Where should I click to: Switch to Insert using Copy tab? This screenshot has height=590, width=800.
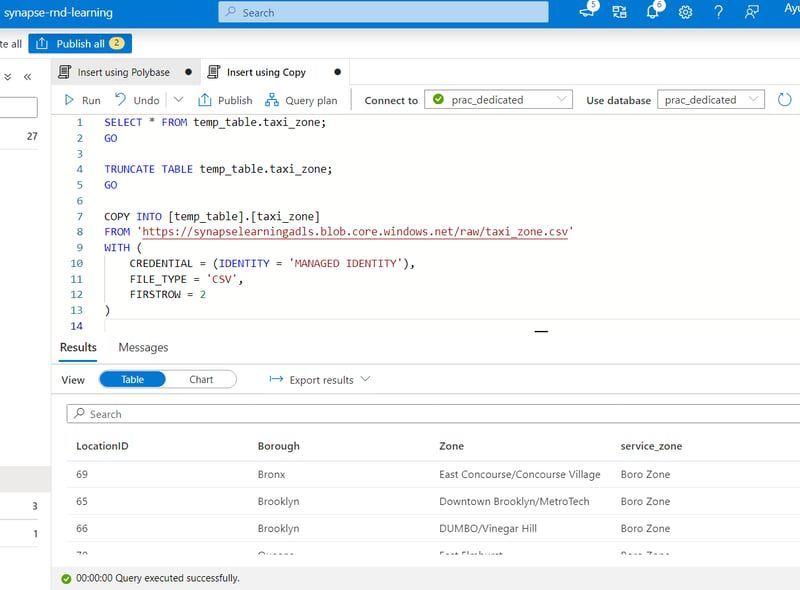(274, 72)
